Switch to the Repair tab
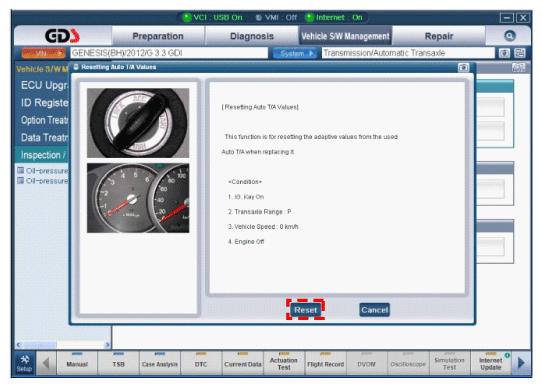The height and width of the screenshot is (387, 542). pyautogui.click(x=439, y=36)
